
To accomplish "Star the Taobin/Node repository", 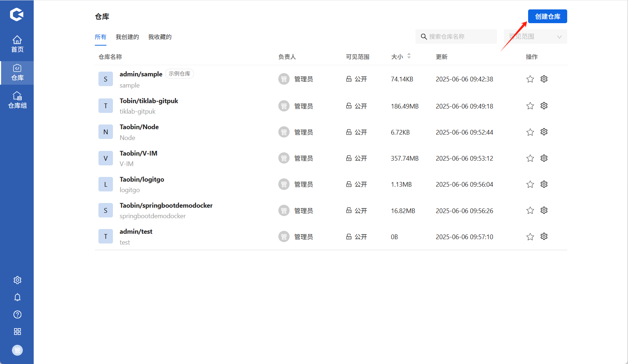I will 530,132.
